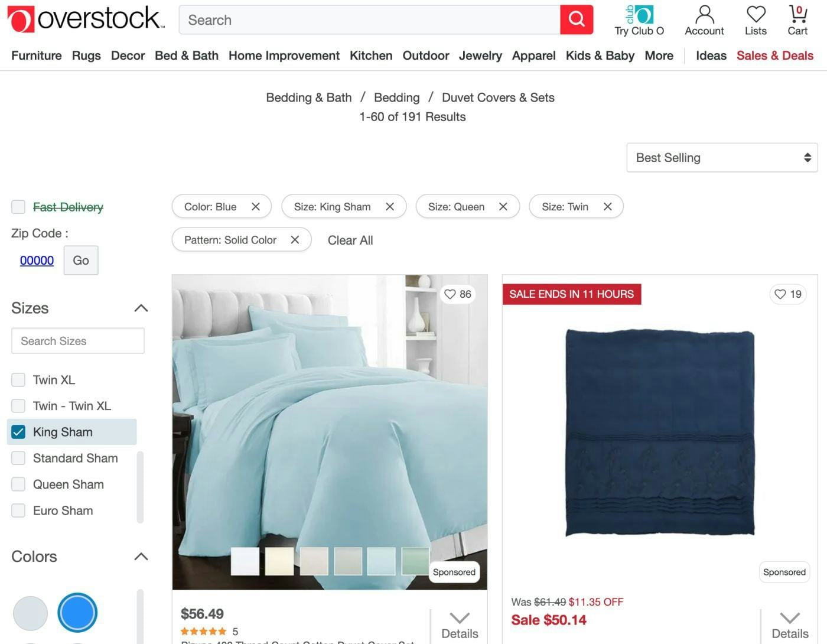Screen dimensions: 827x644
Task: Favorite the light blue duvet set (86 hearts)
Action: click(x=458, y=294)
